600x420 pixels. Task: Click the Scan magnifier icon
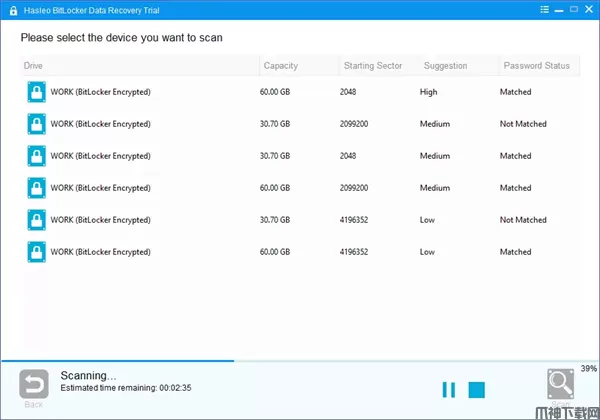click(561, 385)
